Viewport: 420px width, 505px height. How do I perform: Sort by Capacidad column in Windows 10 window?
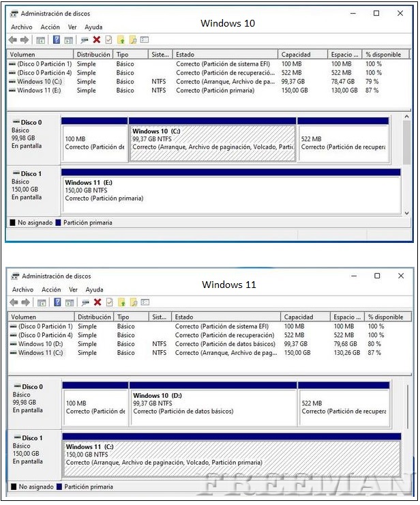tap(303, 55)
